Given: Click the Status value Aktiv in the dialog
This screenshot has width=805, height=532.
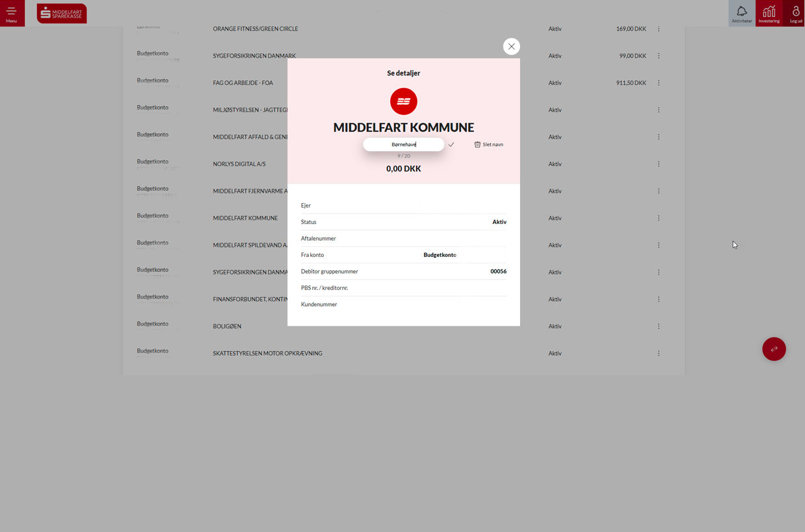Looking at the screenshot, I should click(499, 222).
